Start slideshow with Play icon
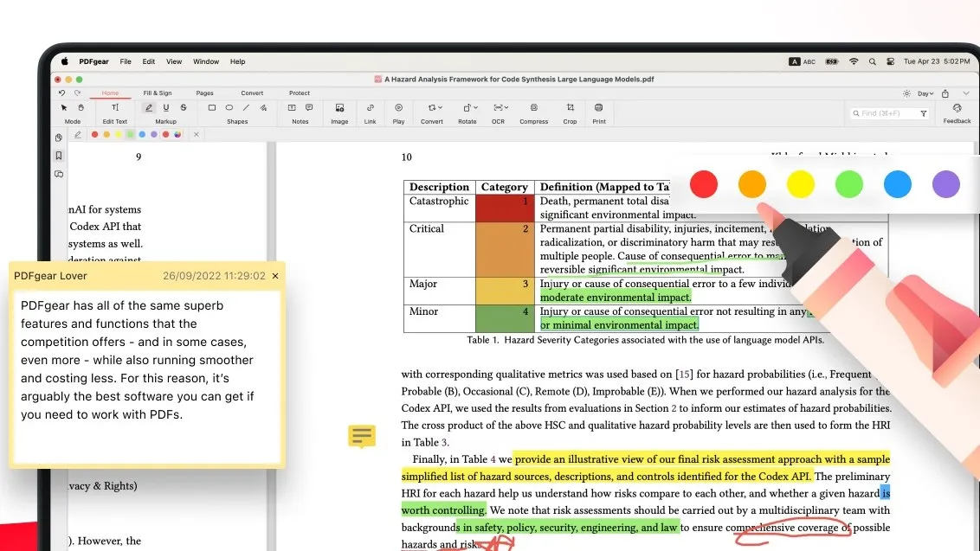This screenshot has width=980, height=551. tap(399, 108)
